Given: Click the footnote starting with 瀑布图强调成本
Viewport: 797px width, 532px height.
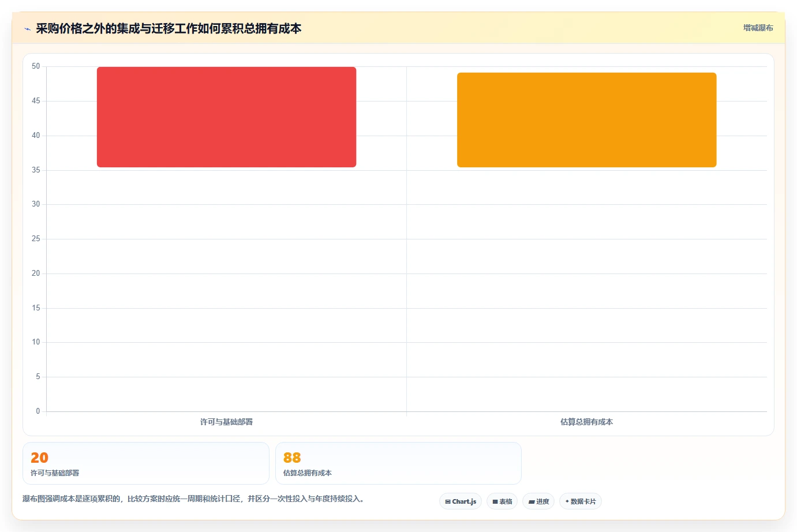Looking at the screenshot, I should (194, 499).
